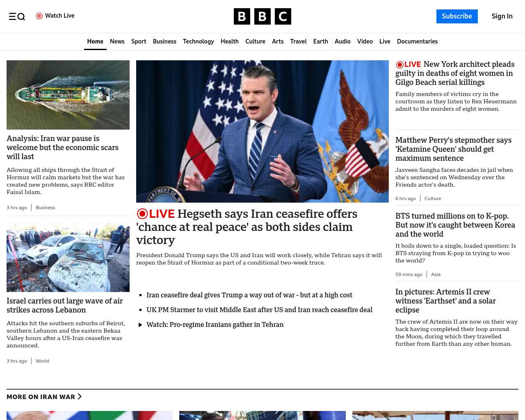The image size is (525, 420).
Task: Open the menu and search icon
Action: pos(17,16)
